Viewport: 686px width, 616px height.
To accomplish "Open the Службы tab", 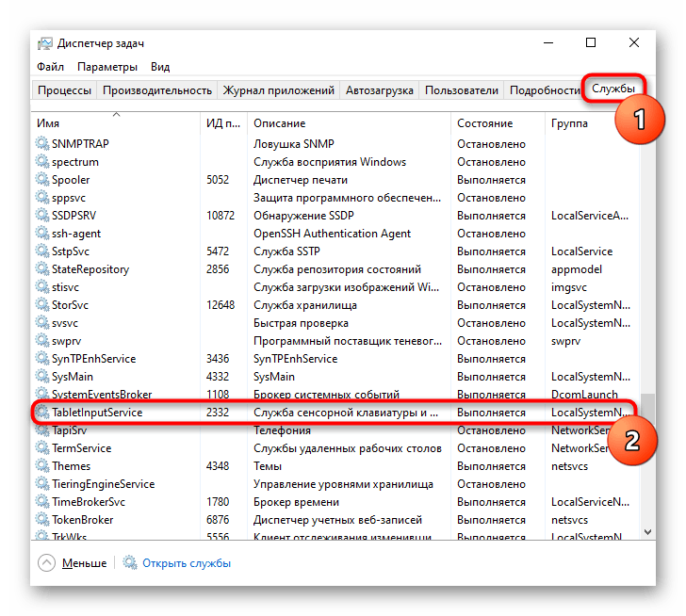I will [613, 89].
